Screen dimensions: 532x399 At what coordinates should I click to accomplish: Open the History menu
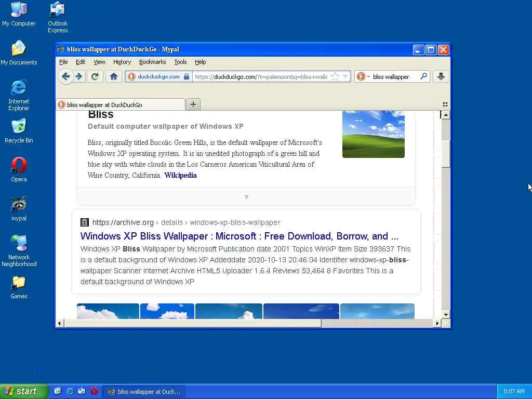click(x=122, y=62)
